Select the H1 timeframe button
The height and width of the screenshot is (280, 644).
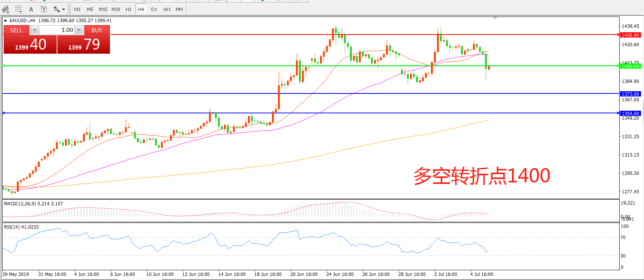coord(129,9)
